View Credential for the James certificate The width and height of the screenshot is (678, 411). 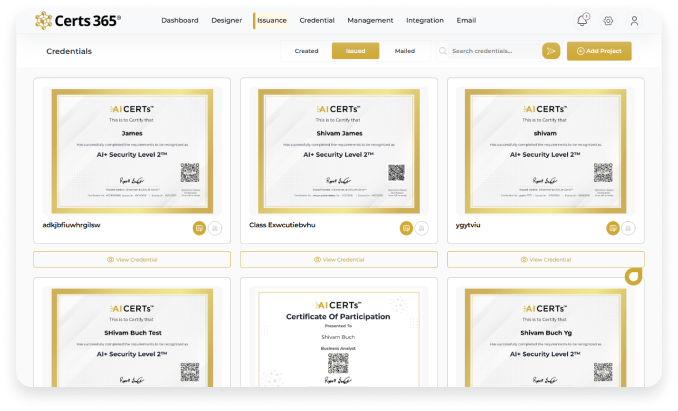132,259
